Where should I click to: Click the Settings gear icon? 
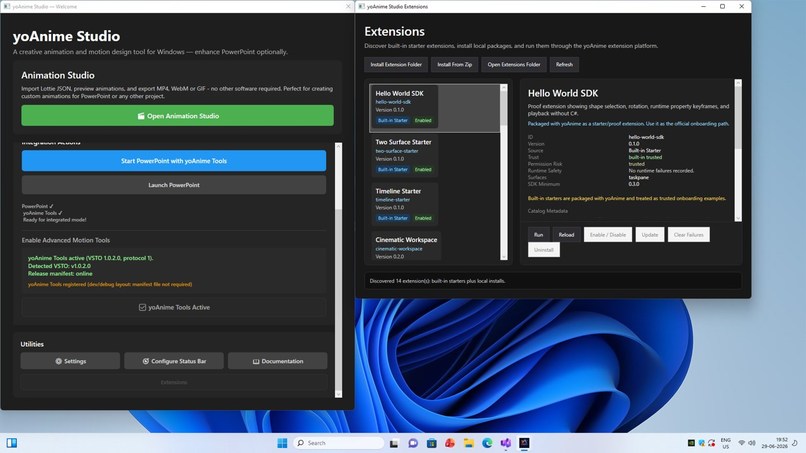[59, 361]
